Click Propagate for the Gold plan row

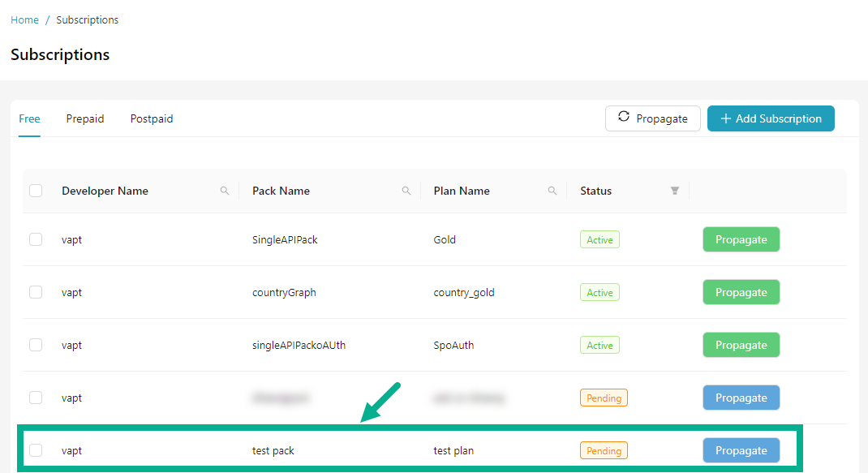pyautogui.click(x=741, y=239)
